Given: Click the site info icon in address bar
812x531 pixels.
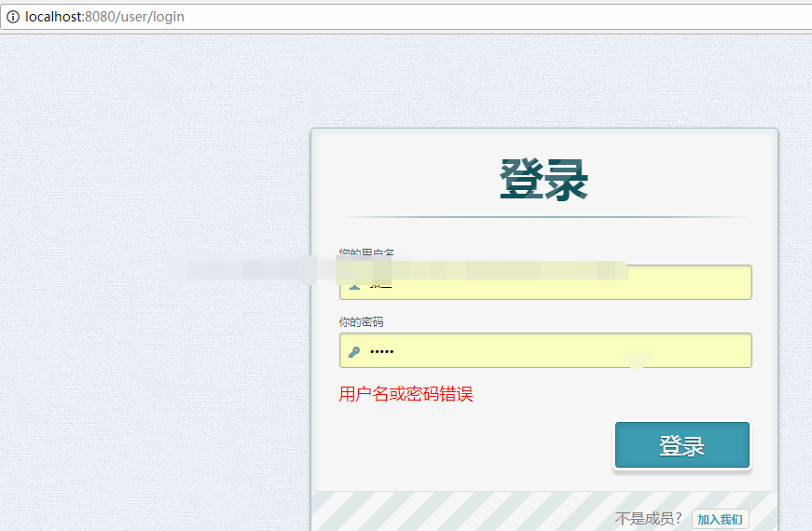Looking at the screenshot, I should coord(12,17).
